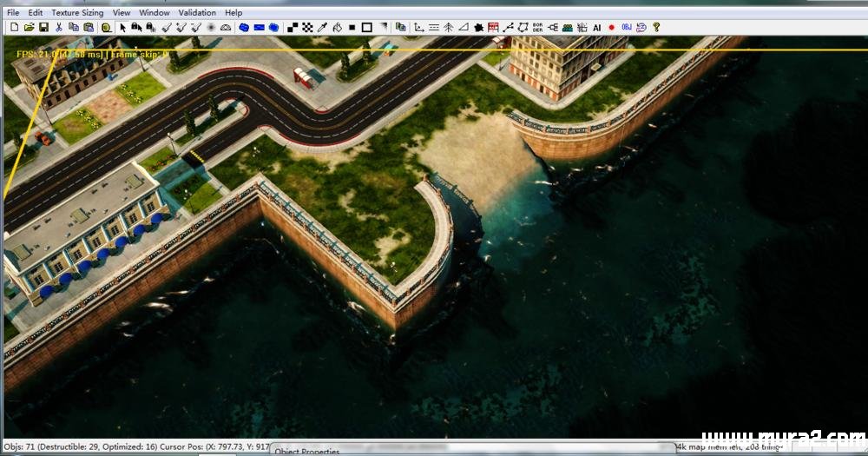
Task: Choose the eyedropper texture picker tool
Action: tap(322, 27)
